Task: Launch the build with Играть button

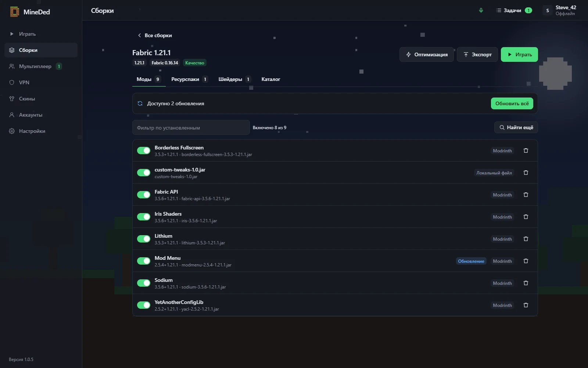Action: coord(519,54)
